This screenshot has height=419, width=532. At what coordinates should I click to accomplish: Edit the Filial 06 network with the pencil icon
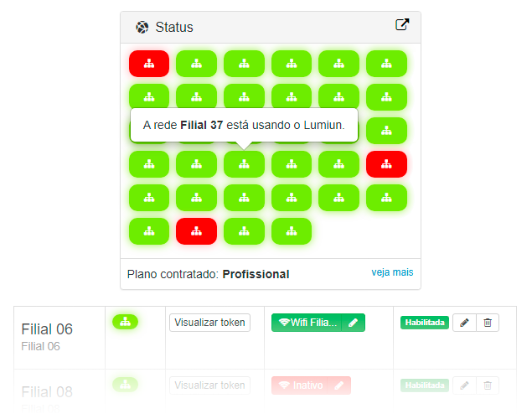click(464, 323)
